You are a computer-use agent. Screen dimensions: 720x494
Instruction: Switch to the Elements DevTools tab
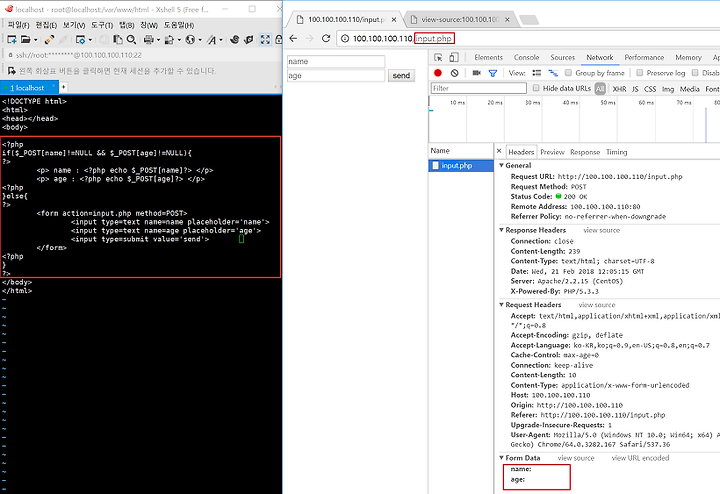489,57
